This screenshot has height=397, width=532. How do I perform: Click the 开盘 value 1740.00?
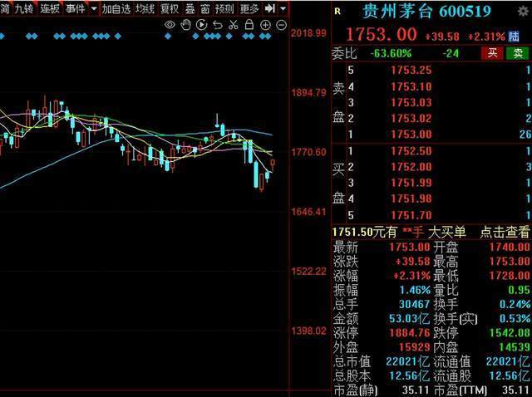coord(510,248)
